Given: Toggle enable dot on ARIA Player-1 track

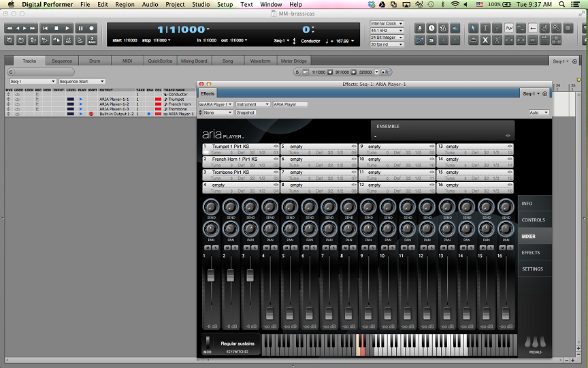Looking at the screenshot, I should (x=149, y=114).
